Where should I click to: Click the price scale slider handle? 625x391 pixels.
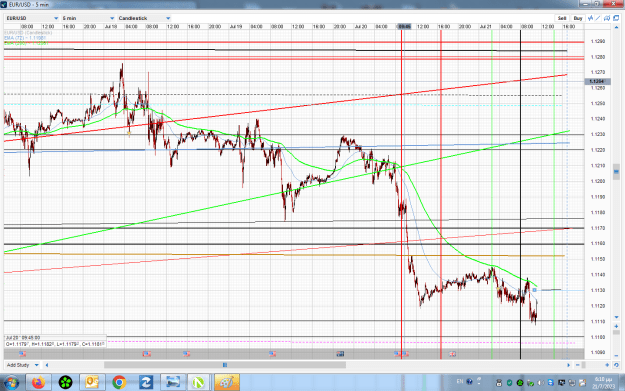(616, 171)
